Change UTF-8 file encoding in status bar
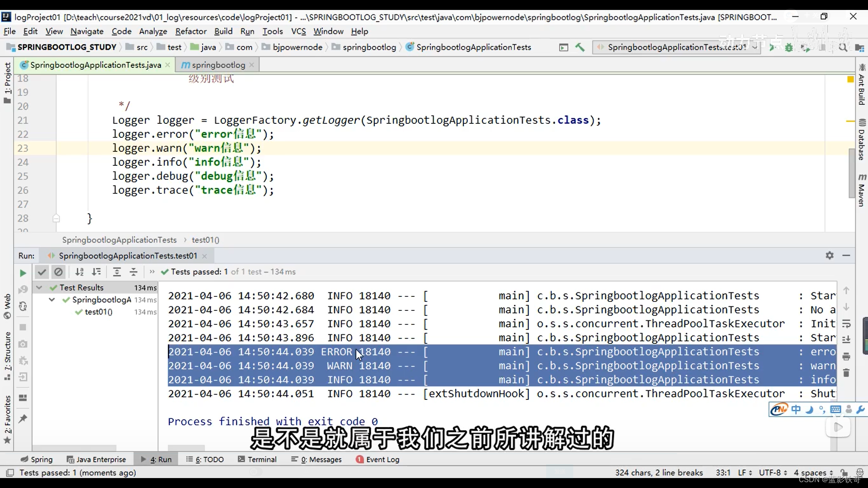Screen dimensions: 868x488 tap(773, 472)
